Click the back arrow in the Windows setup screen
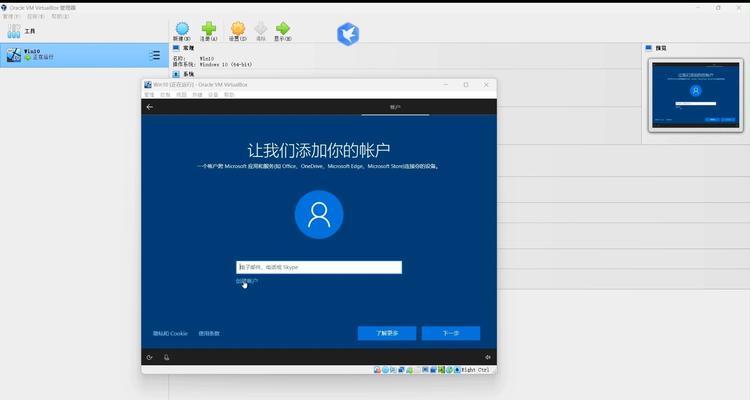750x400 pixels. [150, 107]
